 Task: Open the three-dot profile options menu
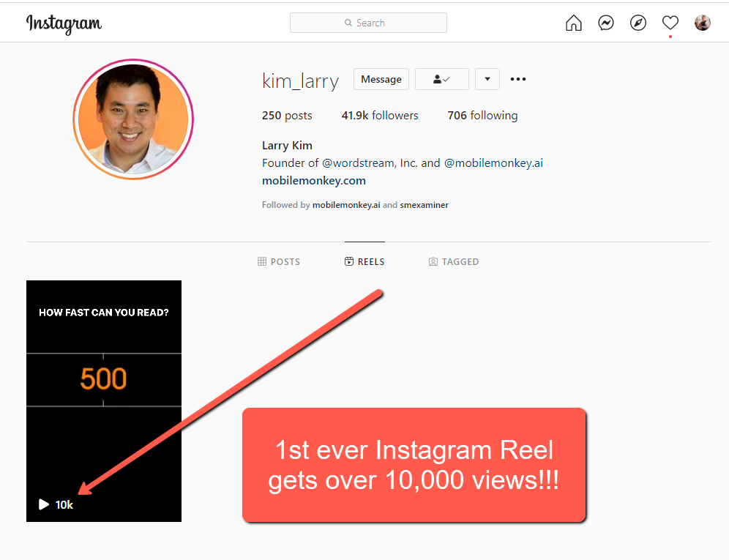click(x=518, y=79)
